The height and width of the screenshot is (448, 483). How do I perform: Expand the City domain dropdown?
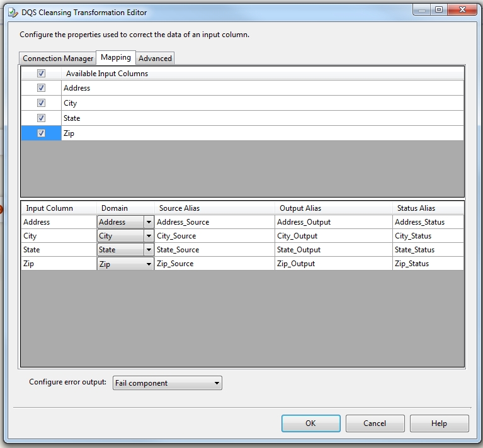[149, 236]
